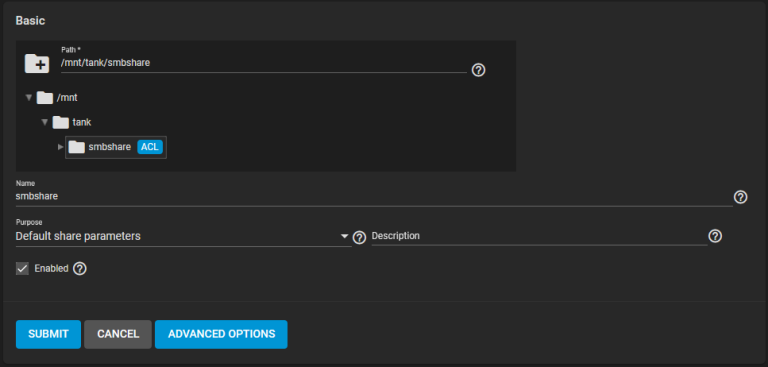Click the create new folder icon

pyautogui.click(x=37, y=64)
